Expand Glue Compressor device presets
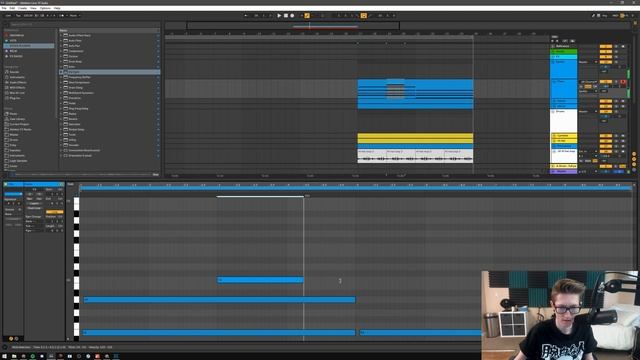The width and height of the screenshot is (640, 360). tap(61, 82)
